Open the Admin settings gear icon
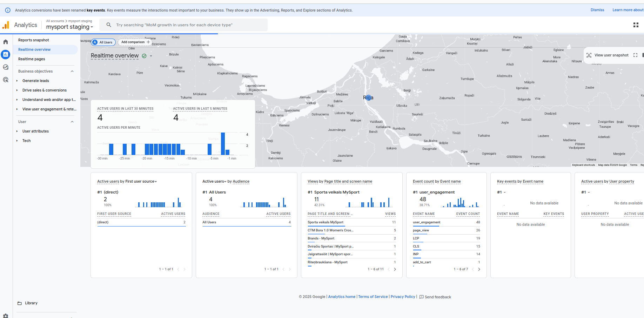 6,316
